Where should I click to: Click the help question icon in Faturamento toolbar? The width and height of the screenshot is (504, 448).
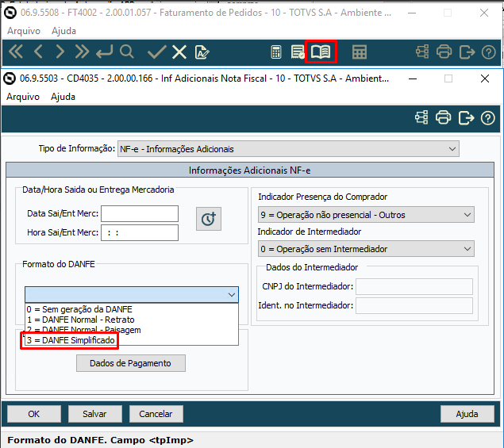489,52
